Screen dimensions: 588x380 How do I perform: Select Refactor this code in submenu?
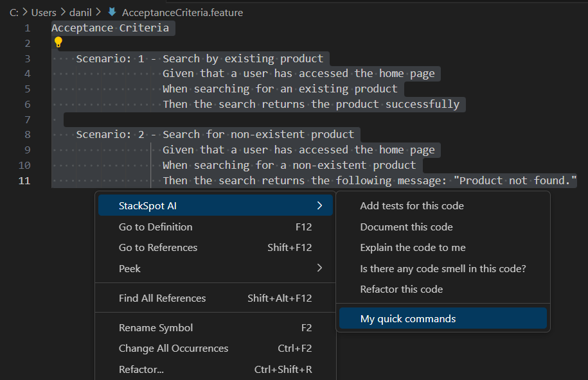tap(443, 289)
